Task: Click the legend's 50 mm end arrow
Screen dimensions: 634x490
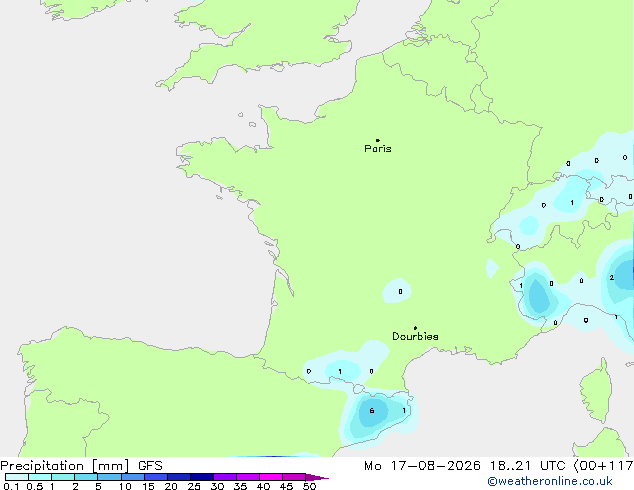Action: click(317, 477)
